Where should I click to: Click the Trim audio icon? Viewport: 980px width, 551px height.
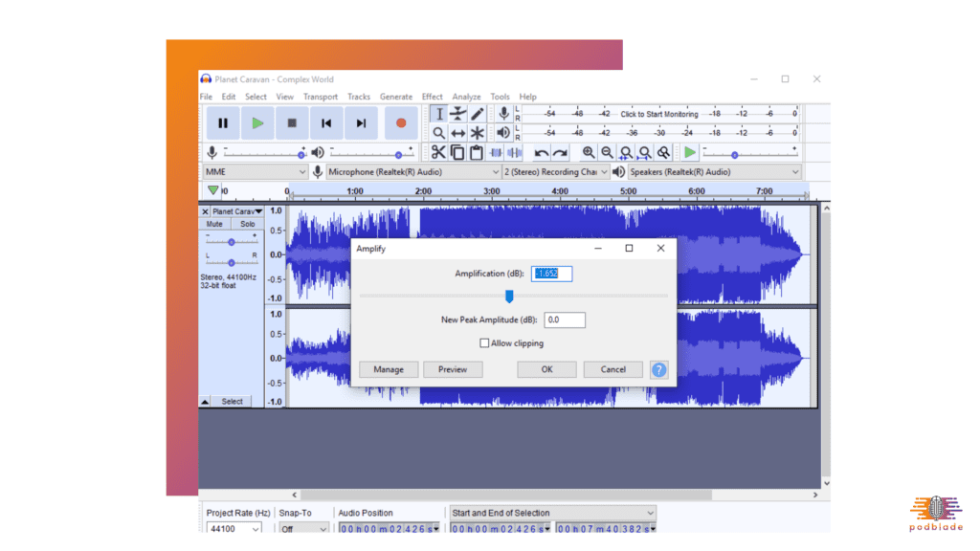pos(497,152)
